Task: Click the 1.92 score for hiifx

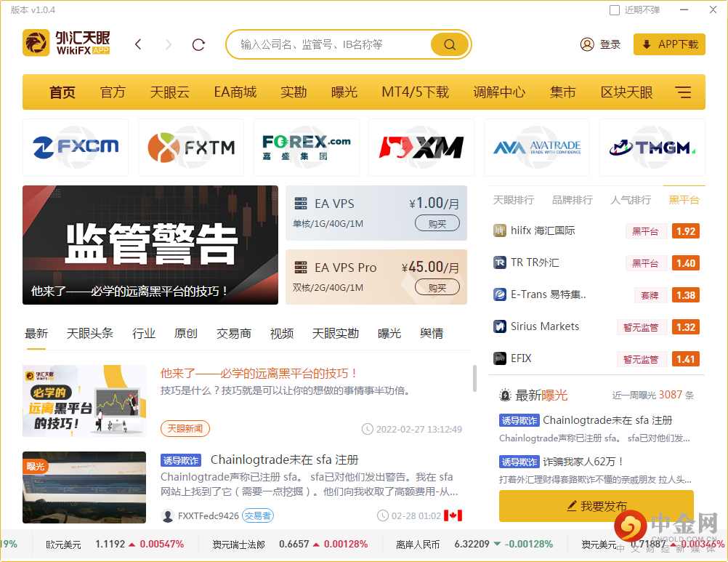Action: 686,231
